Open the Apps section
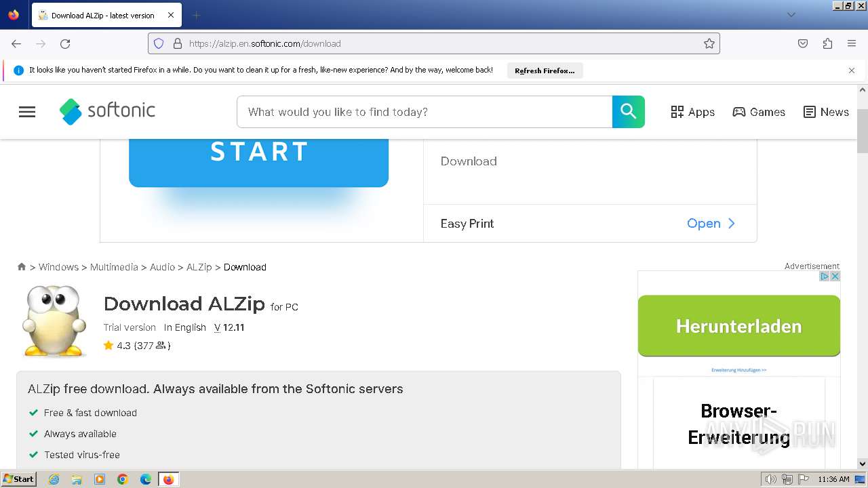868x488 pixels. click(692, 112)
